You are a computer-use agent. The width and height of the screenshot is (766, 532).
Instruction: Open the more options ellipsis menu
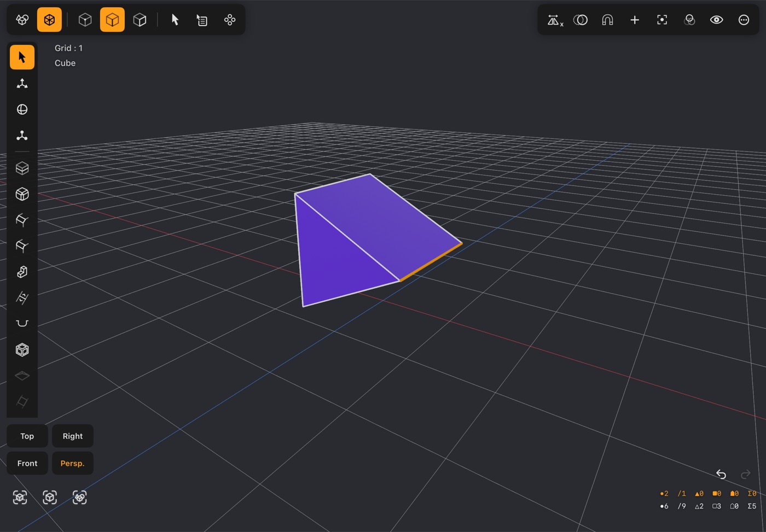click(744, 20)
